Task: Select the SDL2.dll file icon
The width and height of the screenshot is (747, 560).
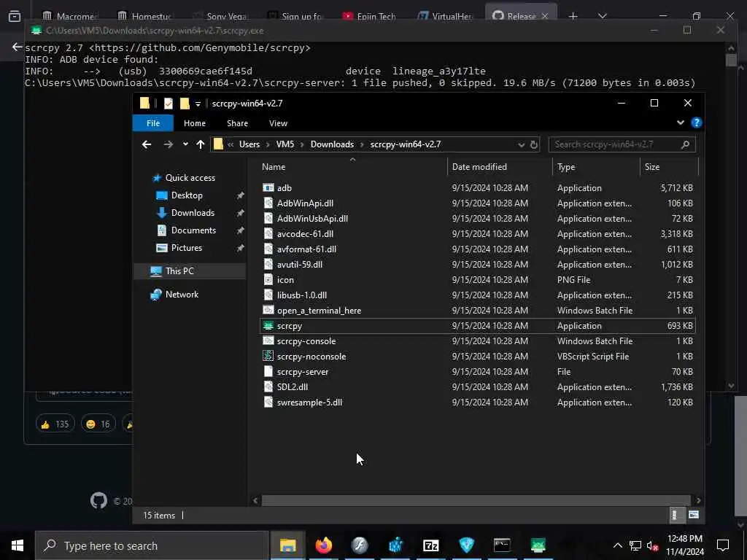Action: [268, 386]
